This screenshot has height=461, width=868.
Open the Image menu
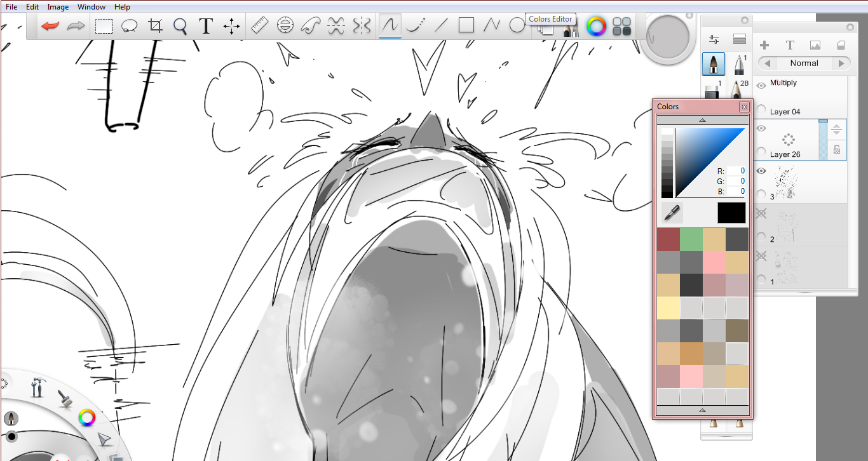coord(58,7)
